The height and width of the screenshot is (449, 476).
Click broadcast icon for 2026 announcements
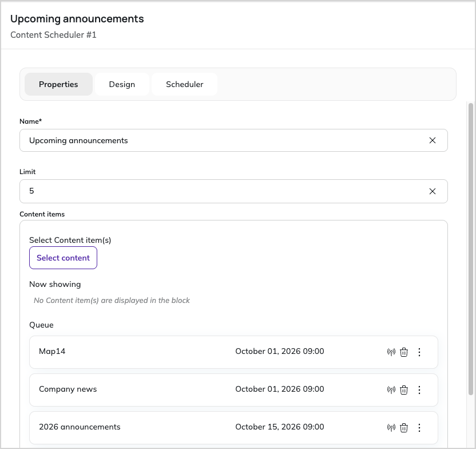[391, 428]
